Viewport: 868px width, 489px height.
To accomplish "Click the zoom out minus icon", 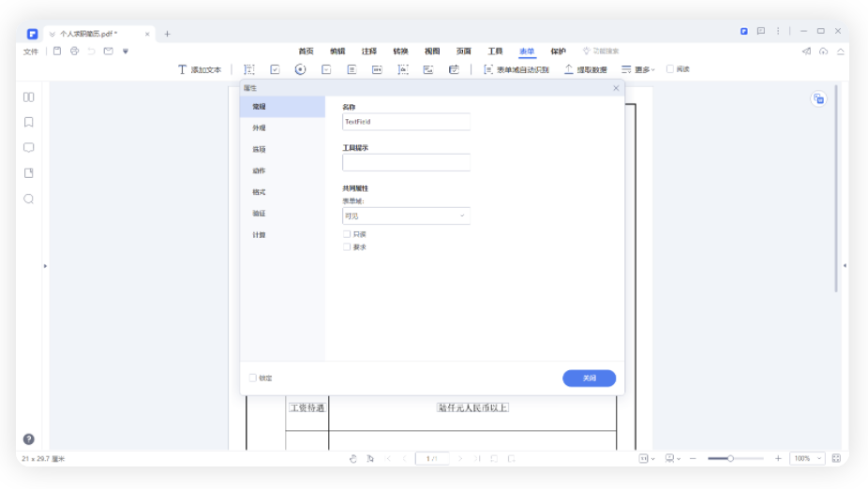I will (x=693, y=459).
